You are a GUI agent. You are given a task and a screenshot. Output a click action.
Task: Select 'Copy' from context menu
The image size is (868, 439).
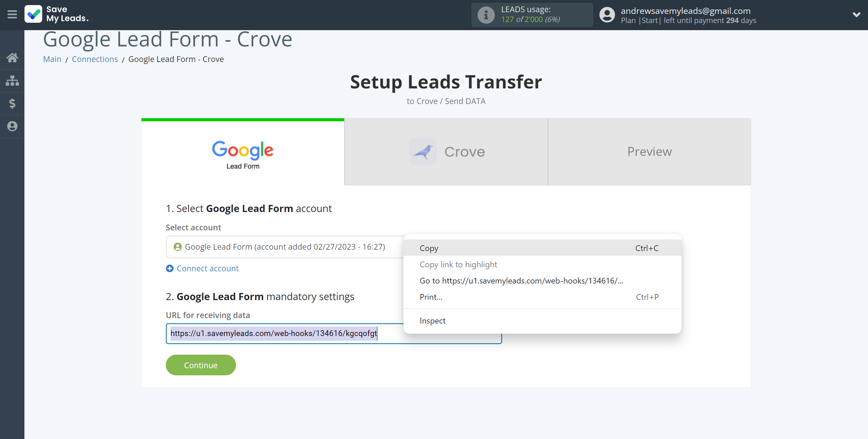[x=429, y=248]
